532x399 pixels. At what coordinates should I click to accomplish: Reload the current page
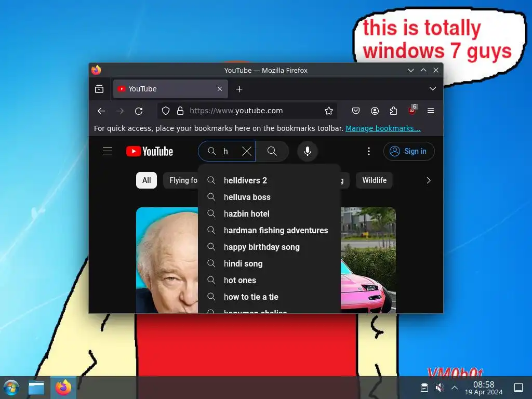139,111
